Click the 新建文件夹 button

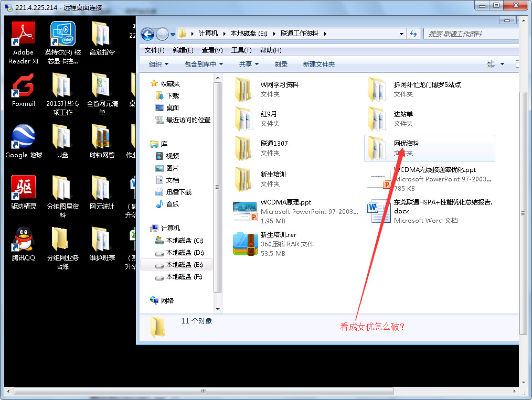[x=318, y=64]
